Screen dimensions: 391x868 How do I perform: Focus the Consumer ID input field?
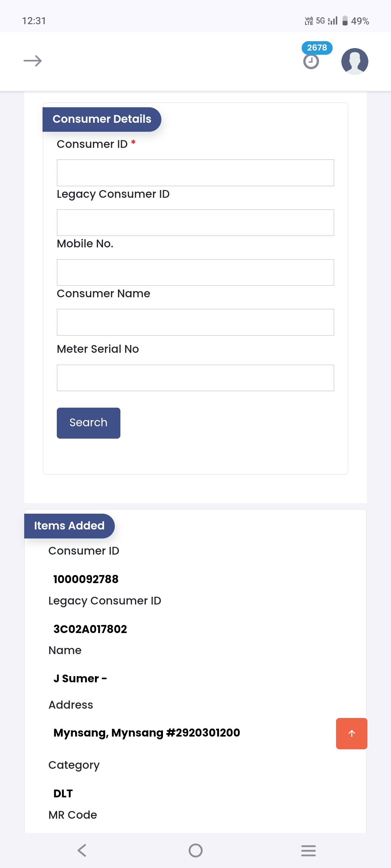pos(195,173)
